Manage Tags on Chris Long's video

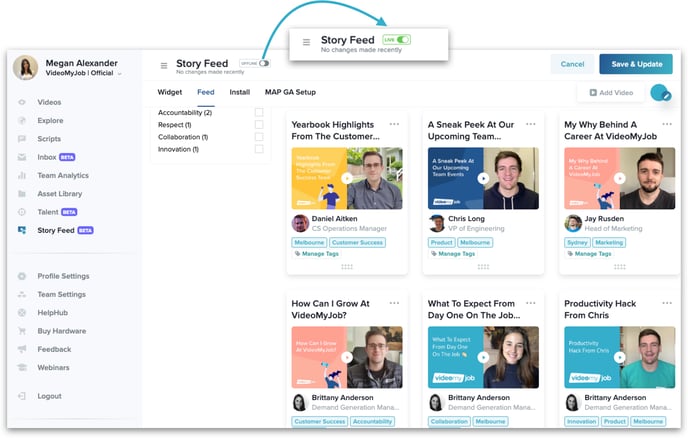(x=453, y=254)
